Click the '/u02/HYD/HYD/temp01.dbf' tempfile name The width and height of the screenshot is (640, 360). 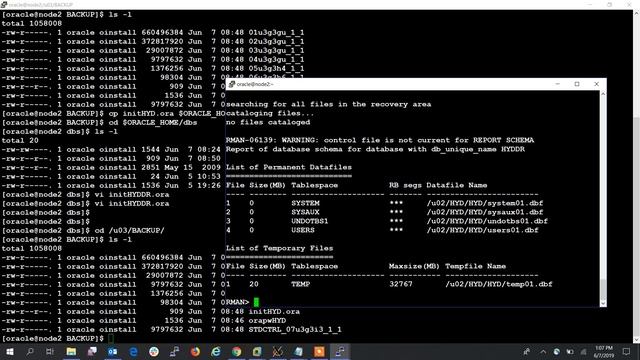pyautogui.click(x=499, y=284)
